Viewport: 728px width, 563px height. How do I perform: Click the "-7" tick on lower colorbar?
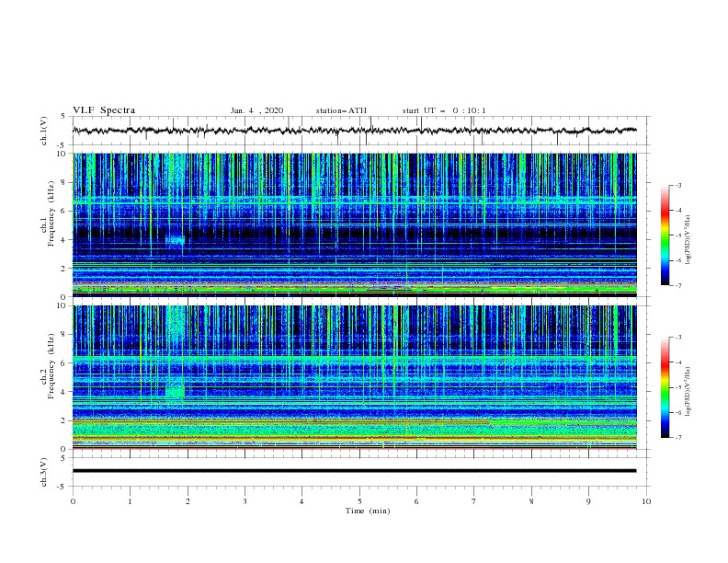pyautogui.click(x=677, y=437)
